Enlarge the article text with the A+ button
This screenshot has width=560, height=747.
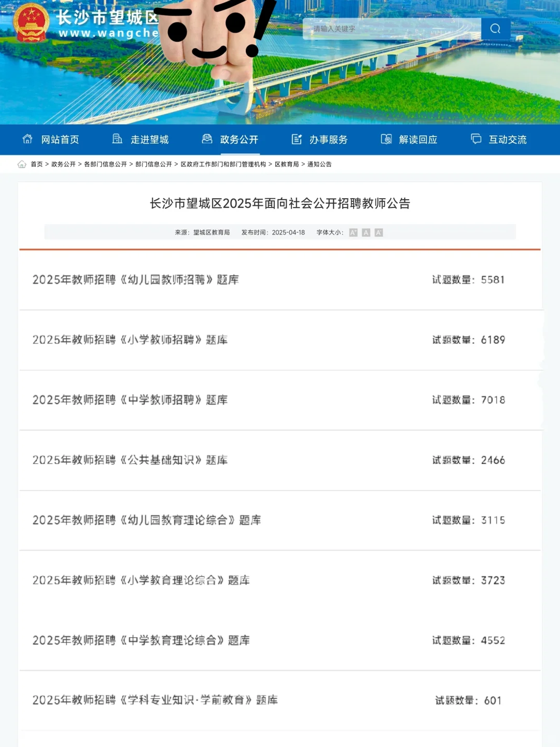pyautogui.click(x=353, y=232)
